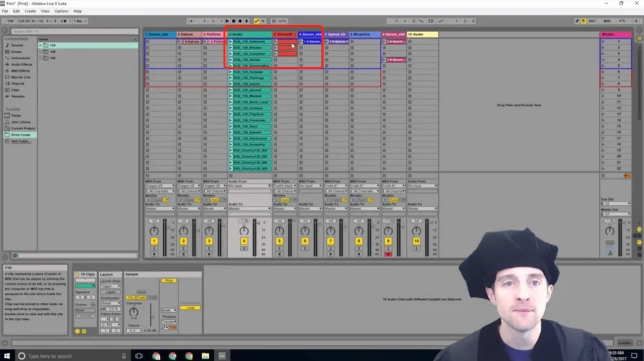Click the Legato button in Launch box

[110, 292]
